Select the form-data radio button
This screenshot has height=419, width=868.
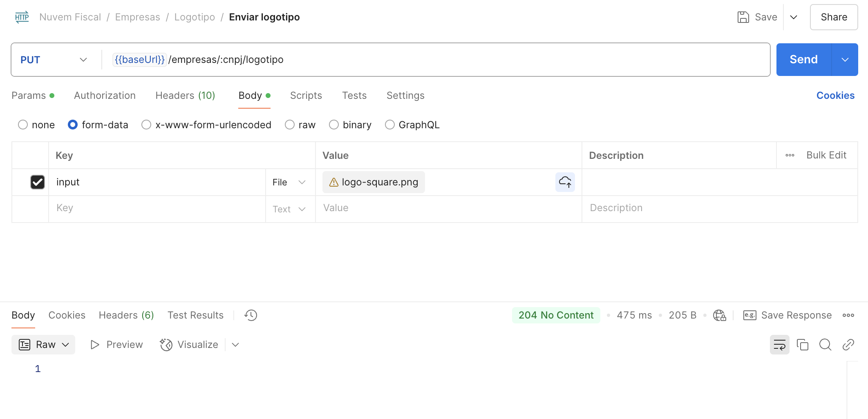[x=73, y=125]
